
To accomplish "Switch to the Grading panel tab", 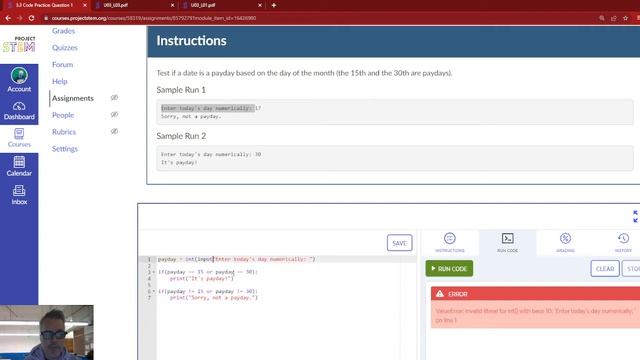I will pyautogui.click(x=565, y=242).
